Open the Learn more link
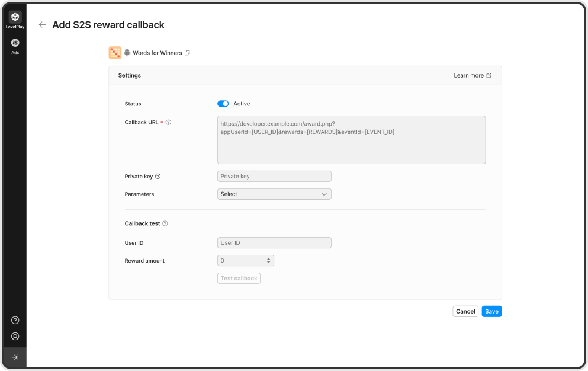Image resolution: width=588 pixels, height=371 pixels. (x=473, y=75)
